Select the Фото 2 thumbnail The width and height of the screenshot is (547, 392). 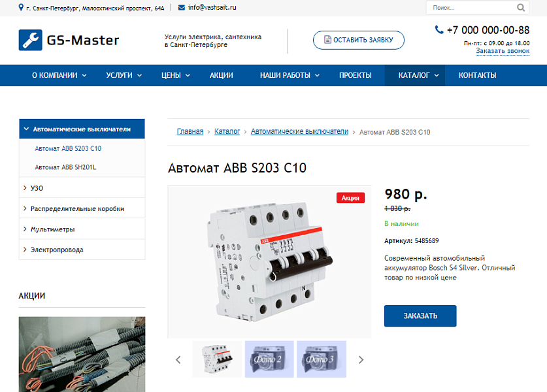(x=269, y=359)
